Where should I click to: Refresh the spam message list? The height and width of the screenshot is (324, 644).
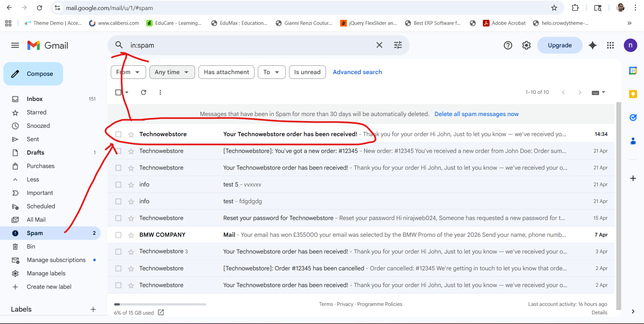coord(143,92)
